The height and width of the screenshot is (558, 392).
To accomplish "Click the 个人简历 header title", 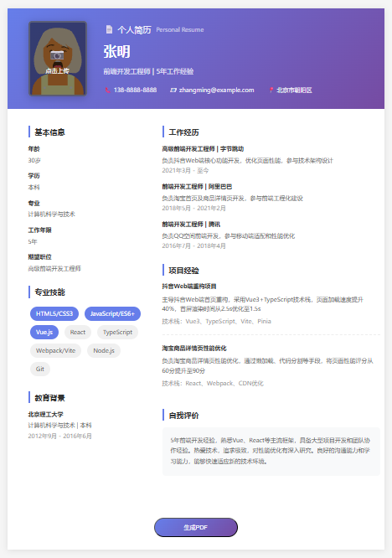I will [135, 30].
